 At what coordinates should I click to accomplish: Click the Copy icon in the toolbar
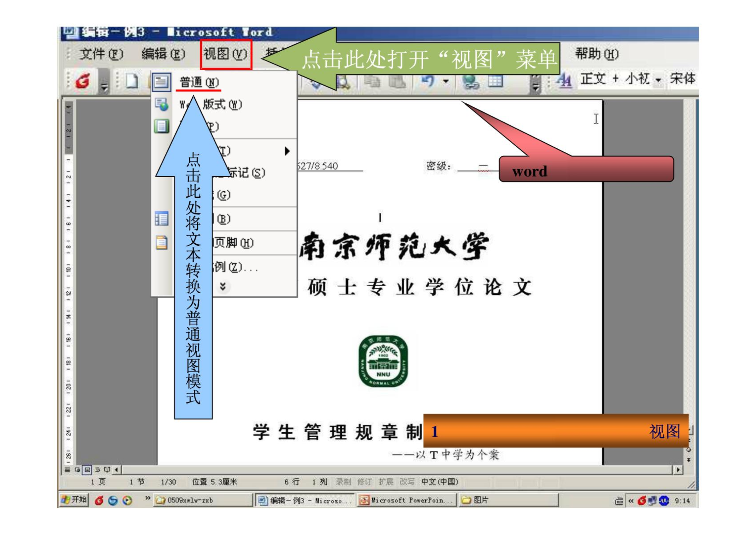[x=372, y=81]
